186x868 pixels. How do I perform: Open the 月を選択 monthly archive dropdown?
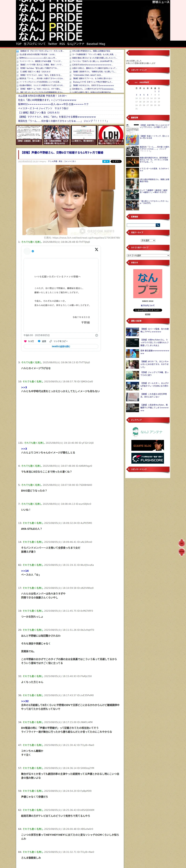point(148,241)
